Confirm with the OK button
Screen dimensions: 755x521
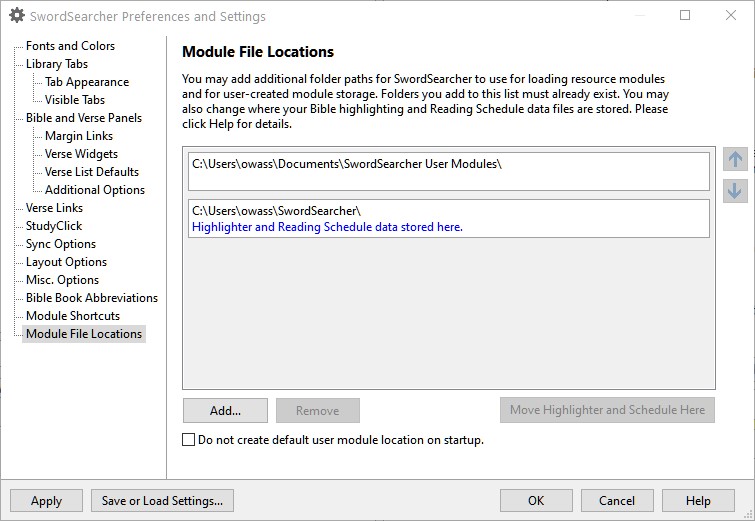pos(536,501)
